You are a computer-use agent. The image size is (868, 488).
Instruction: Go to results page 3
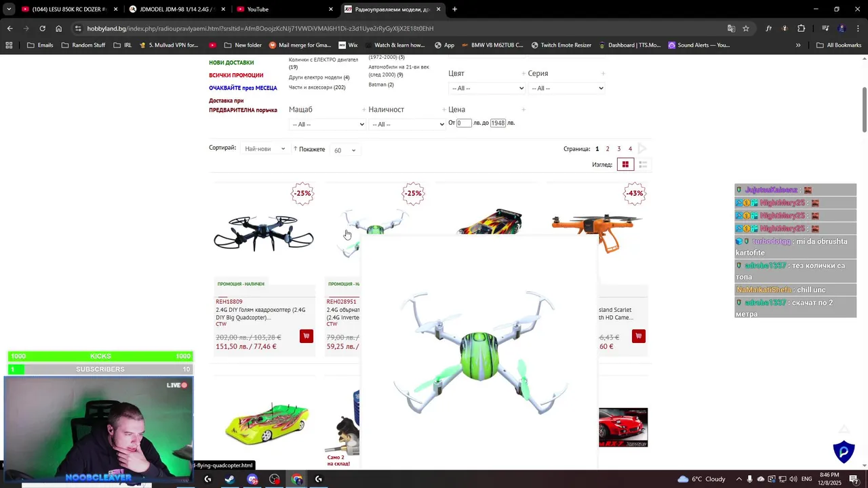click(x=618, y=149)
